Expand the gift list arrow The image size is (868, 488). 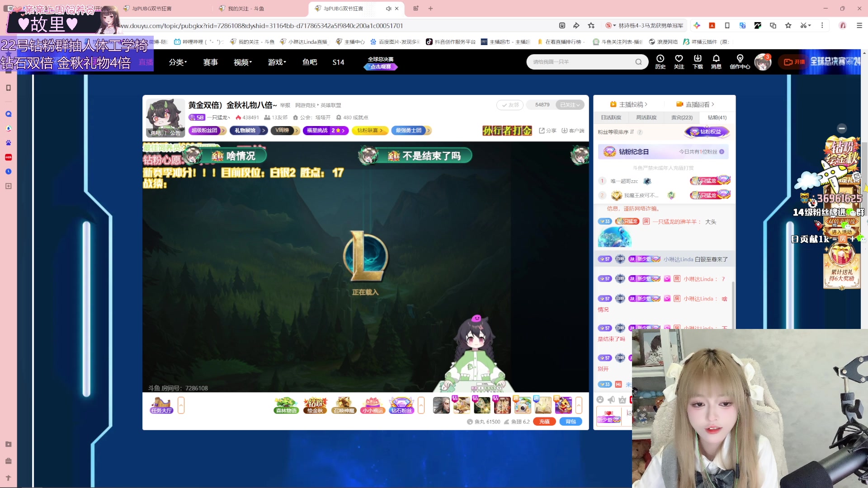click(x=579, y=405)
